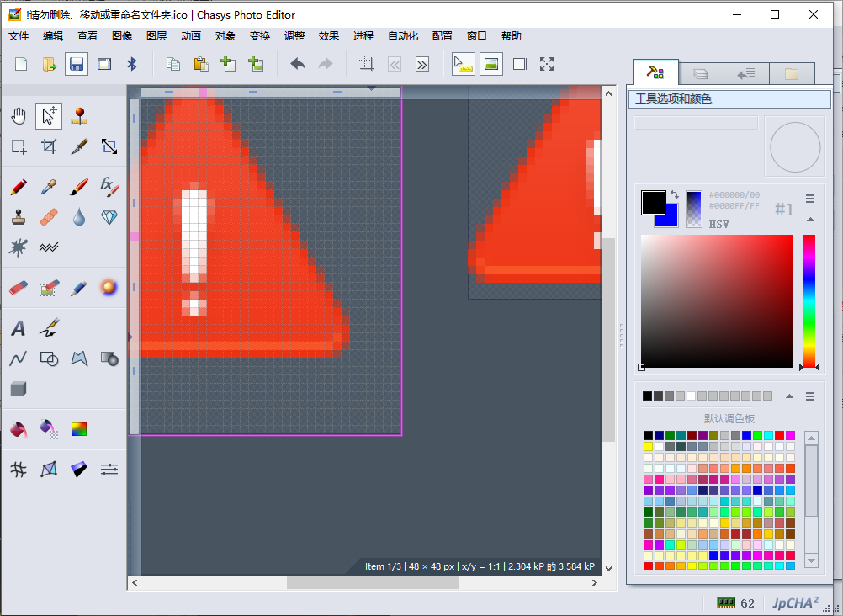Select the Healing Bandage tool
The width and height of the screenshot is (843, 616).
point(48,217)
